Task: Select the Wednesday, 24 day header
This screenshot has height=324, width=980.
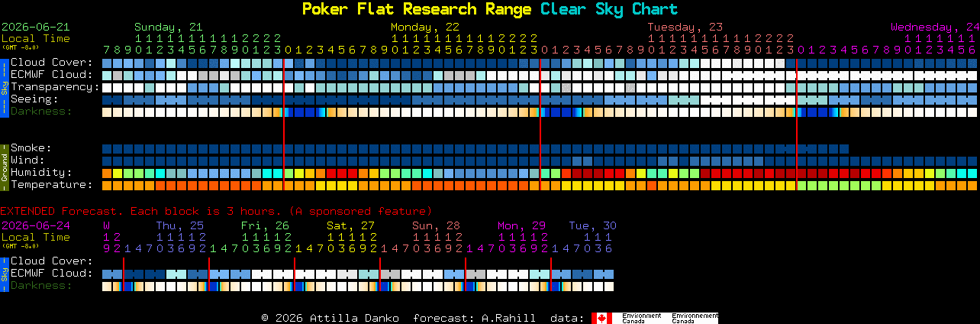Action: (935, 27)
